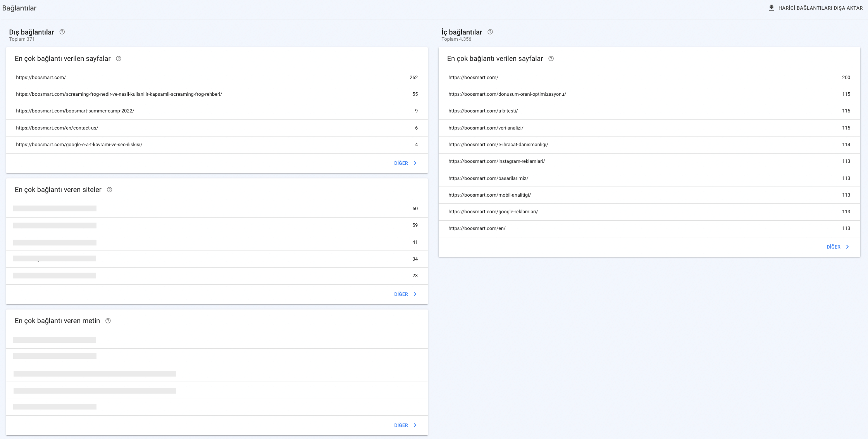Select the instagram-reklamlari URL row
Image resolution: width=868 pixels, height=439 pixels.
649,161
